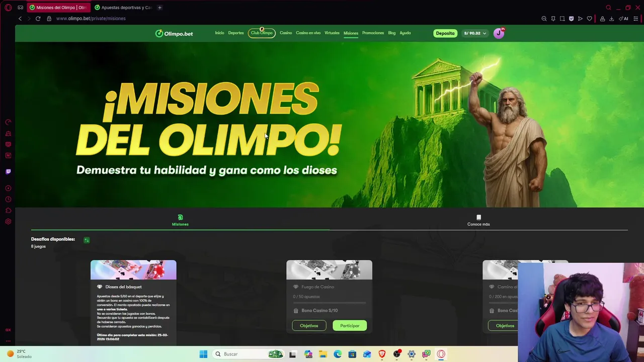Open the Microsoft Store taskbar icon
The image size is (644, 362).
pyautogui.click(x=352, y=354)
